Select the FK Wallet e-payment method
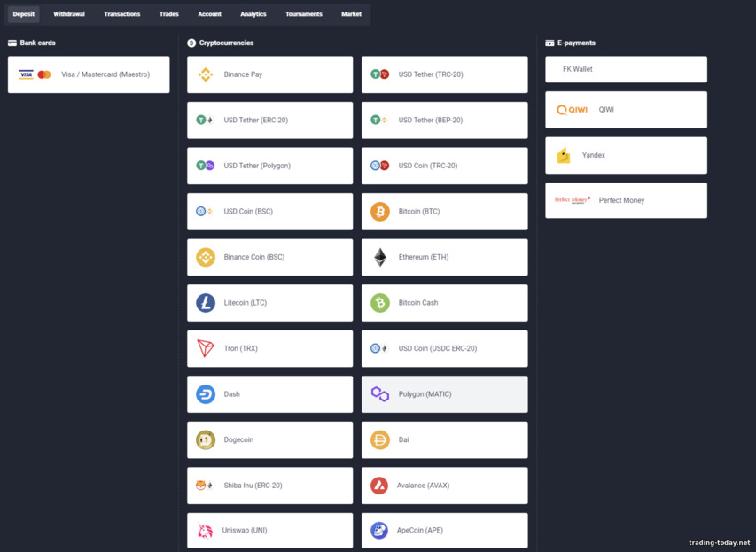Screen dimensions: 756x552 [626, 68]
